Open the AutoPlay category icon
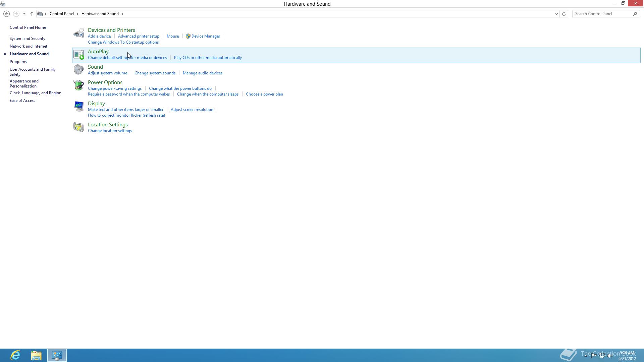This screenshot has height=362, width=644. (x=79, y=55)
